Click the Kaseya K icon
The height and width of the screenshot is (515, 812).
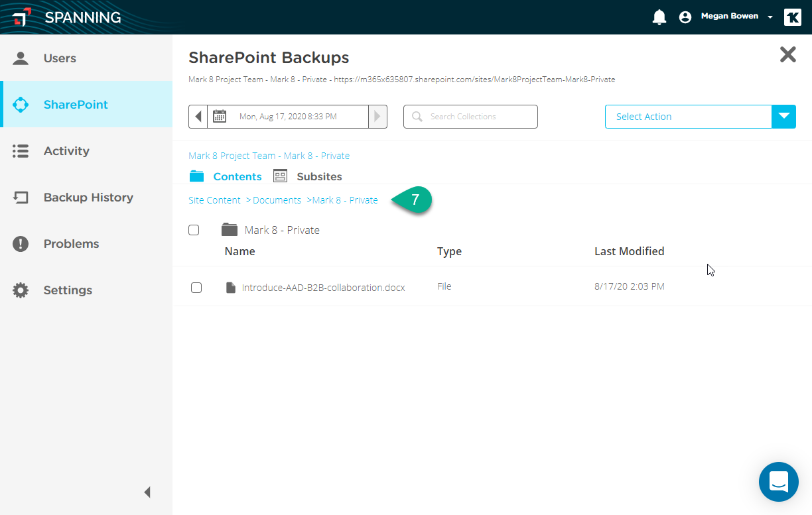click(x=793, y=17)
